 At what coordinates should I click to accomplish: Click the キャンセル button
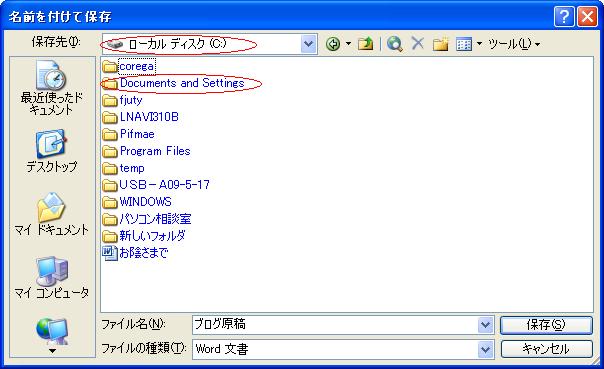[x=546, y=349]
